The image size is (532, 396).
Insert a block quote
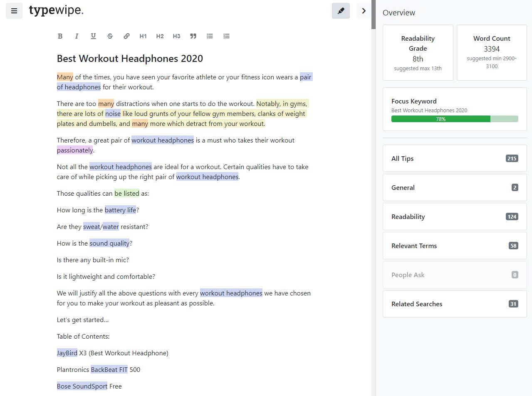click(x=193, y=36)
